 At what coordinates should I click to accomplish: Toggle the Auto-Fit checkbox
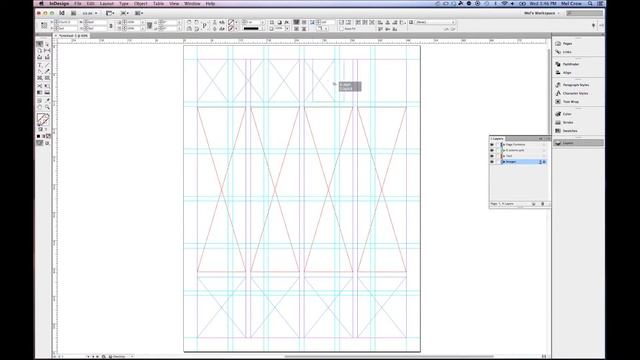pos(342,29)
